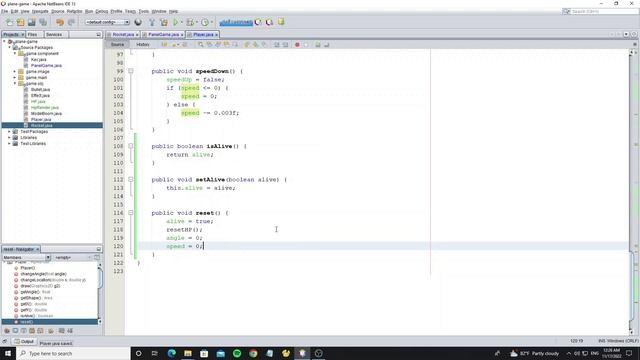
Task: Collapse the reset method code fold
Action: point(131,213)
